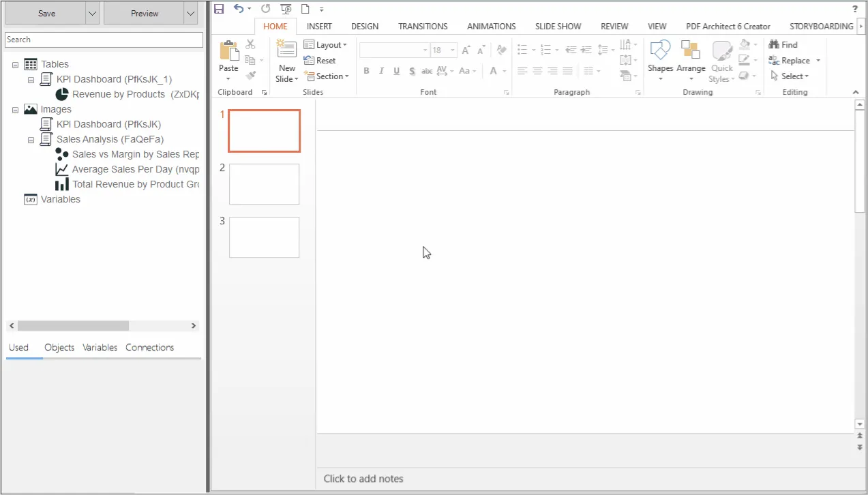Image resolution: width=868 pixels, height=495 pixels.
Task: Switch to the INSERT ribbon tab
Action: (319, 27)
